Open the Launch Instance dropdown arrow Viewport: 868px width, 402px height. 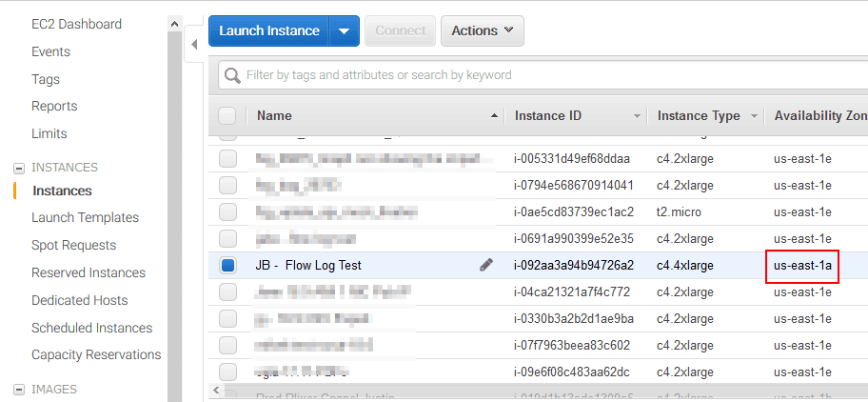click(344, 31)
